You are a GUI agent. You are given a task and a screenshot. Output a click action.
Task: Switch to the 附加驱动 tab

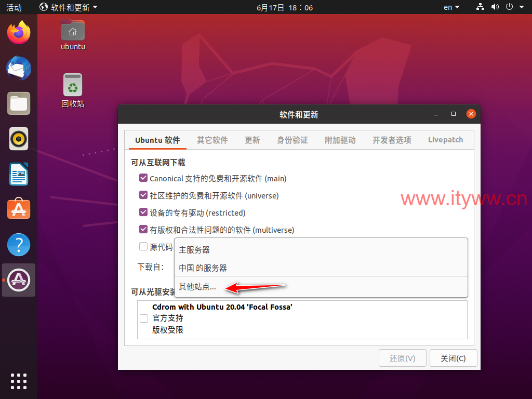[340, 140]
